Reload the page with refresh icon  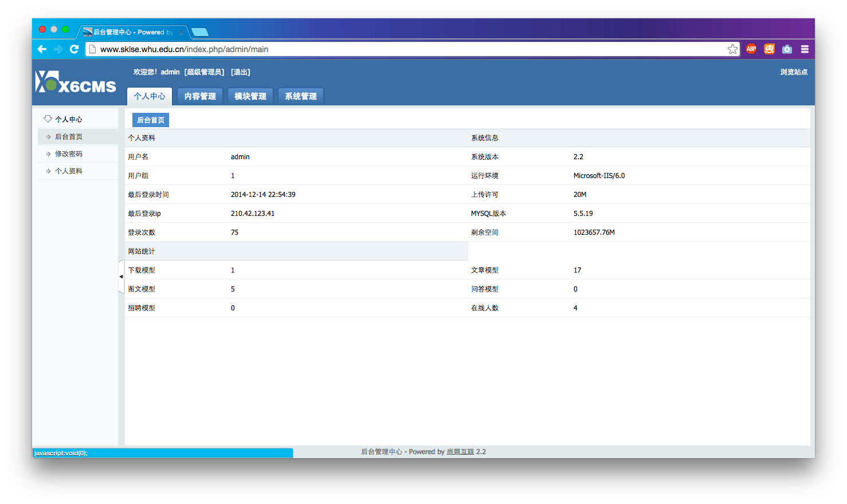point(74,49)
